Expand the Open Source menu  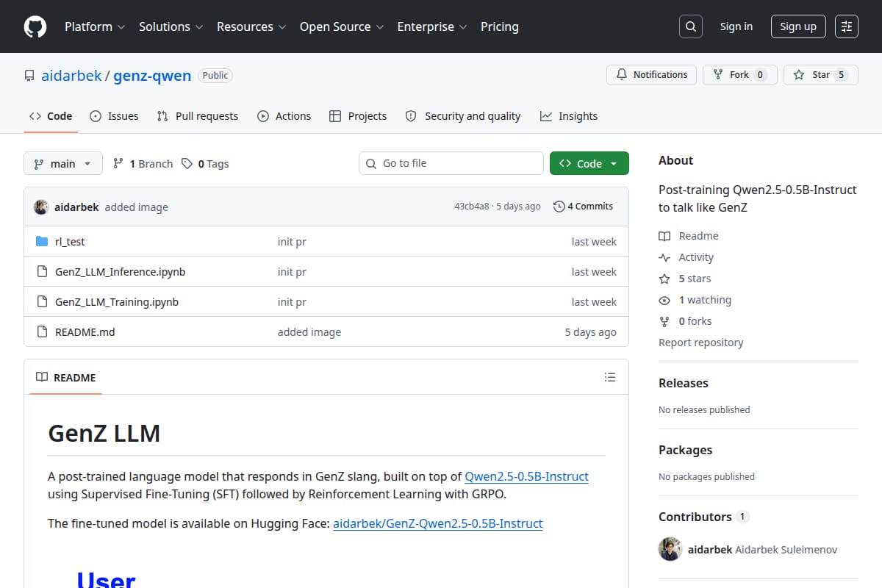pyautogui.click(x=342, y=26)
